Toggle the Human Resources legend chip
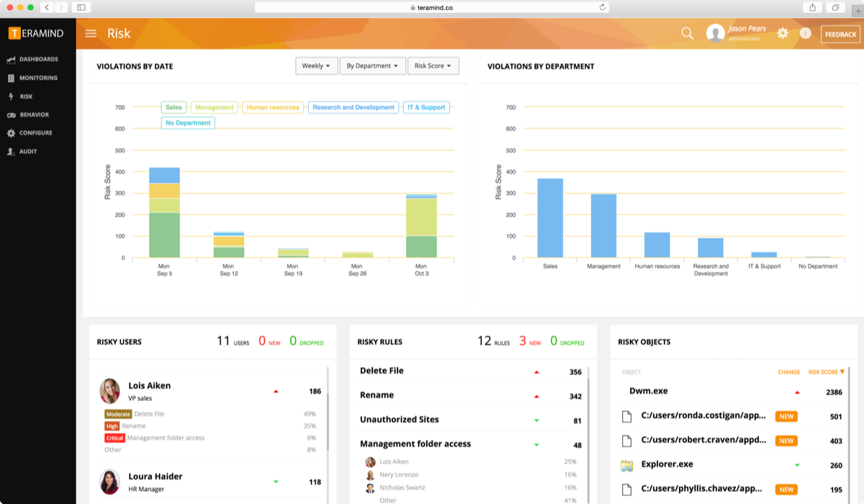864x504 pixels. [x=271, y=107]
